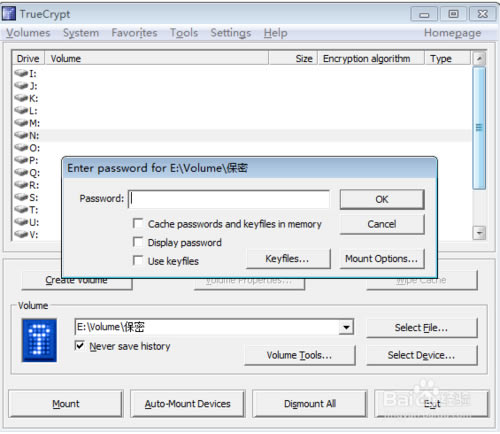Check the Use keyfiles option
500x434 pixels.
(138, 260)
